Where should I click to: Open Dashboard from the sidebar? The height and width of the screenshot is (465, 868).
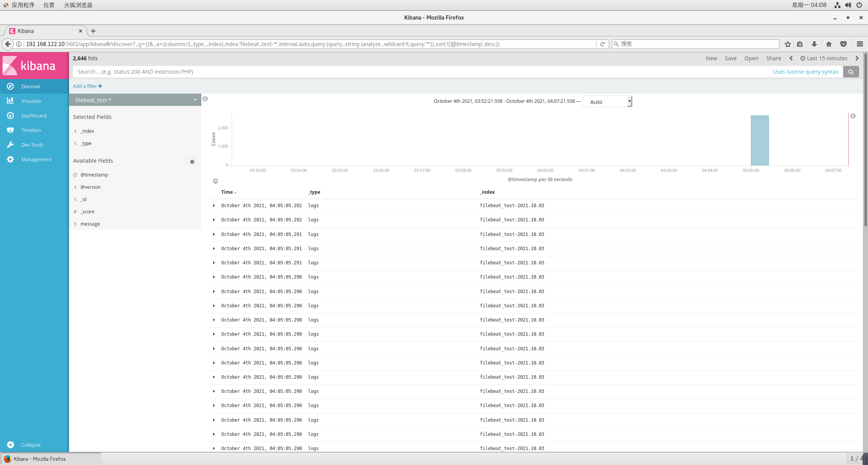point(34,115)
